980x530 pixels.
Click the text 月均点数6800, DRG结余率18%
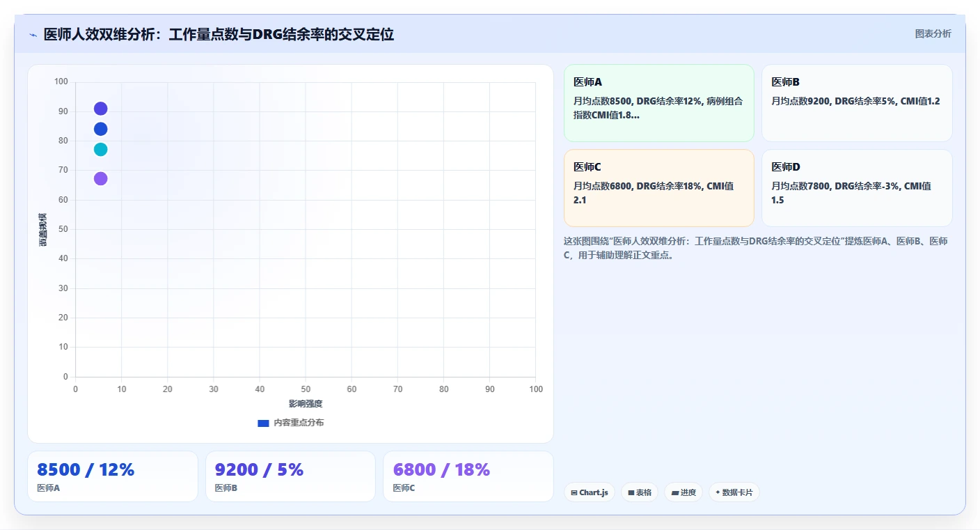636,186
